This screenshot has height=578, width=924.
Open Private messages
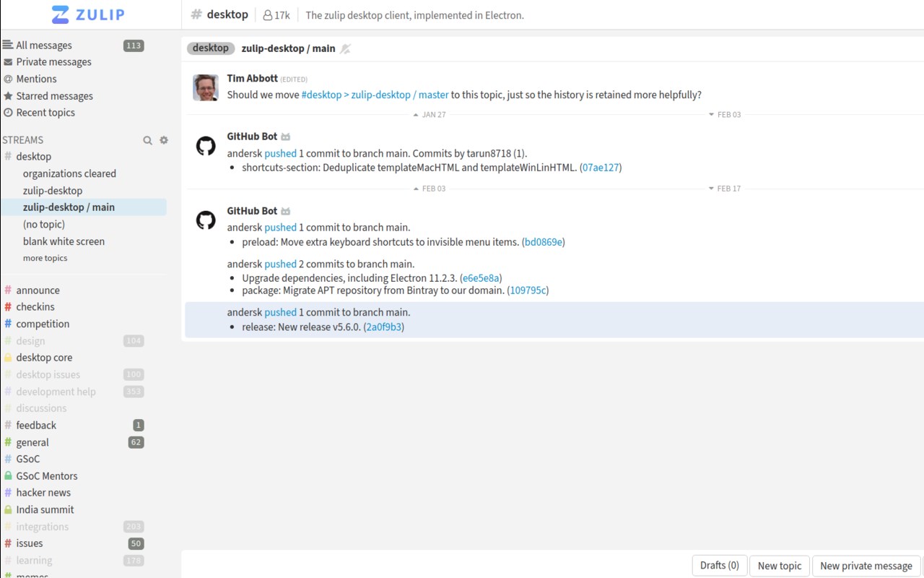[x=53, y=62]
